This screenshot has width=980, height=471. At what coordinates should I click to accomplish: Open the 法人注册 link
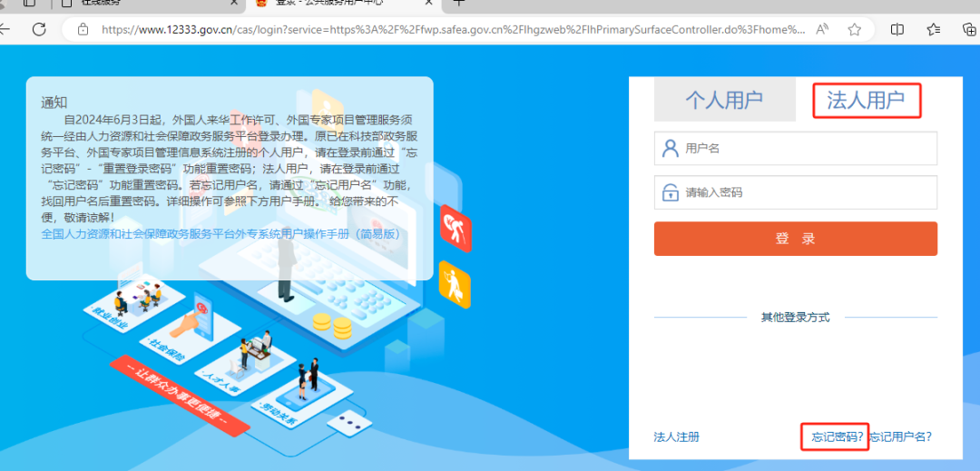676,437
